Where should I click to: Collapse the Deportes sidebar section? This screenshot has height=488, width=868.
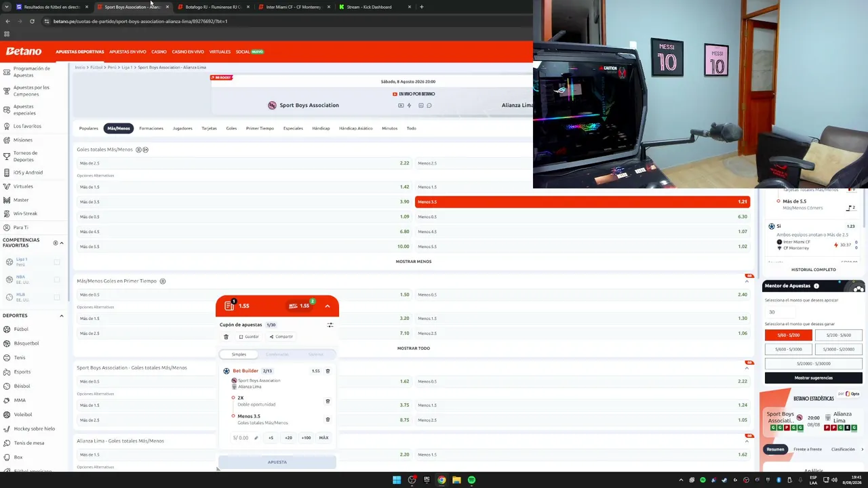tap(62, 316)
